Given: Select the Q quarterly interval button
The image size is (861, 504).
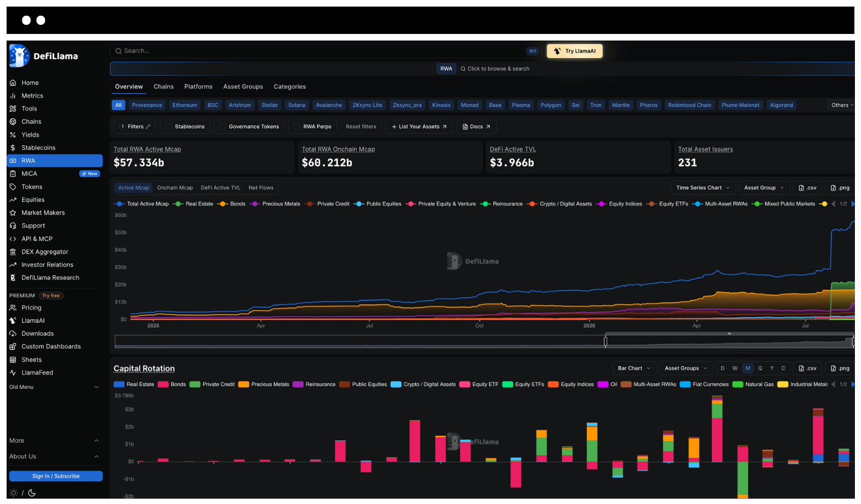Looking at the screenshot, I should coord(760,368).
